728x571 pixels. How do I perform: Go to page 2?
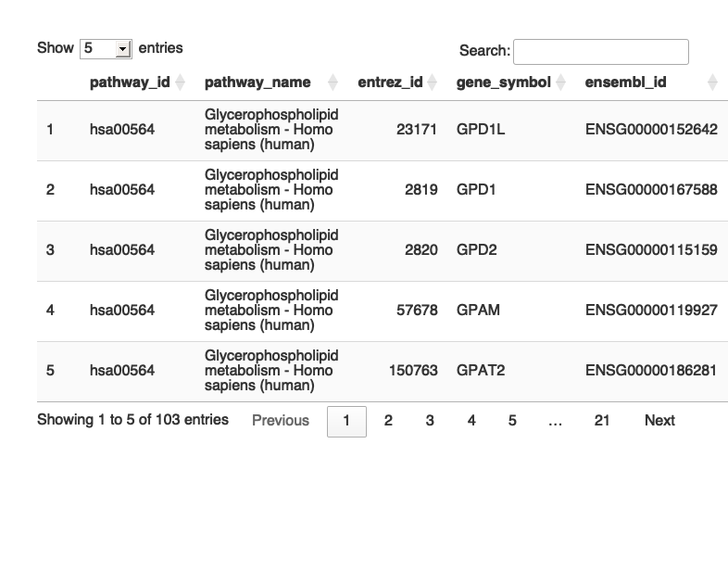pyautogui.click(x=388, y=421)
